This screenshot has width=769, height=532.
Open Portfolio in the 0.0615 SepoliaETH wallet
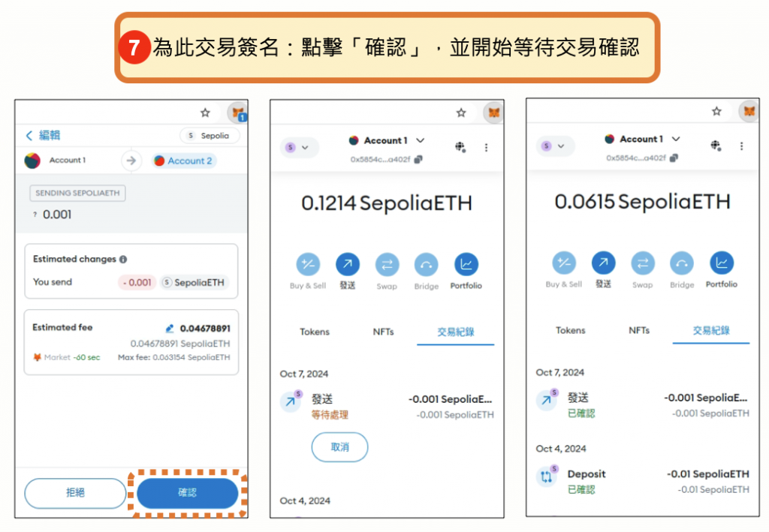(721, 263)
